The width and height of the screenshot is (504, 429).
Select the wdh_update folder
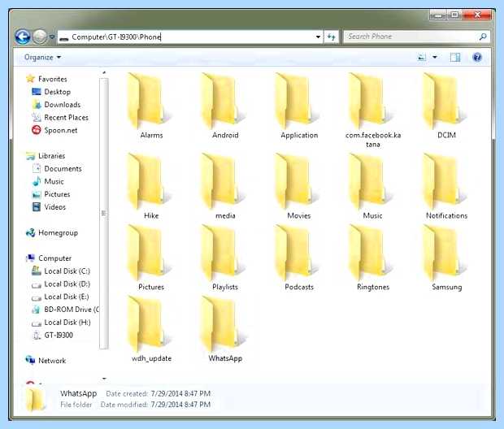coord(151,329)
